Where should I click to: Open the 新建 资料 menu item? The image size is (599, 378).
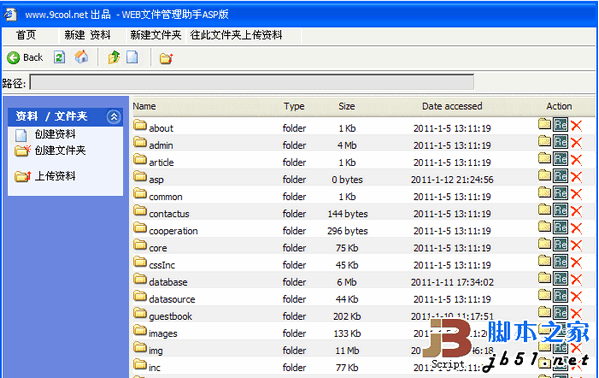click(87, 35)
